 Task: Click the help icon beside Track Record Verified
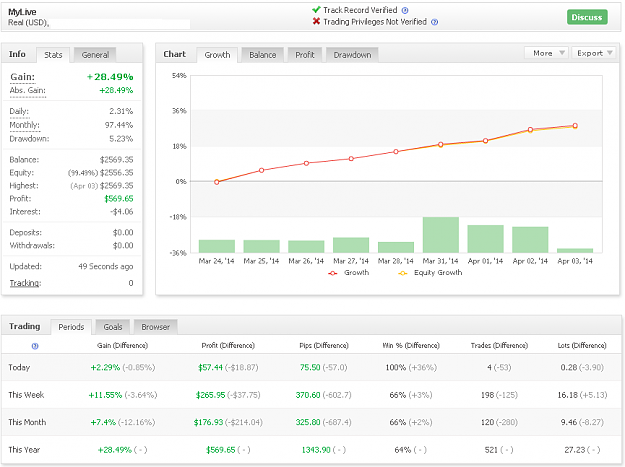405,11
